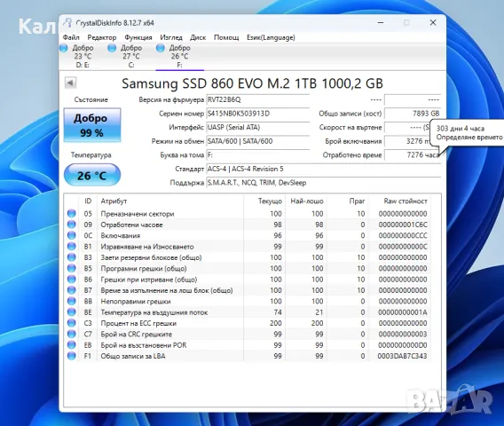Click raw value 000000001C6C
This screenshot has height=426, width=504.
(403, 225)
